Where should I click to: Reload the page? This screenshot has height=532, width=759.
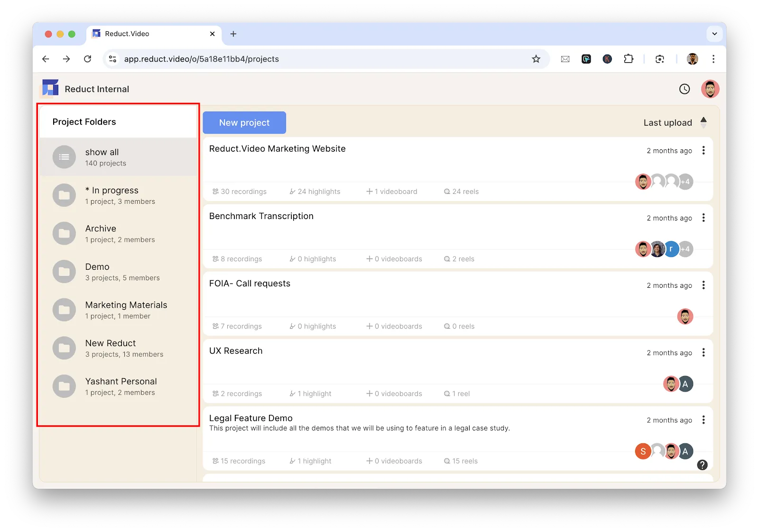(87, 59)
